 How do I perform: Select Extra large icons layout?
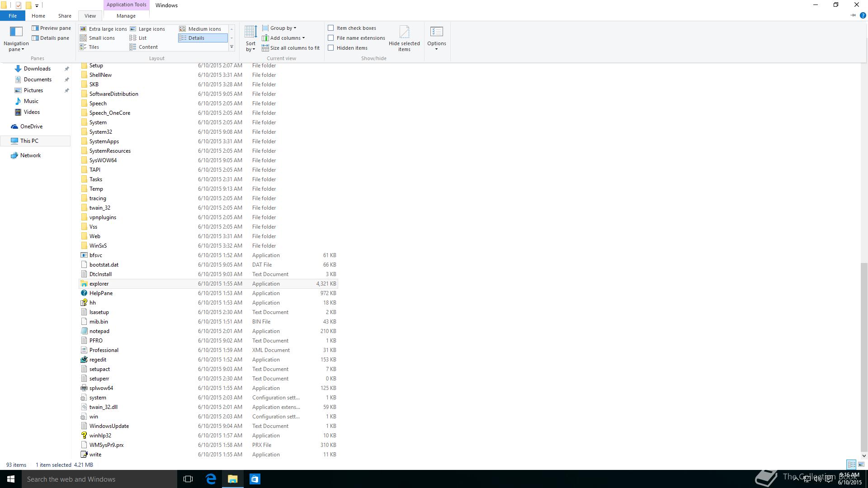pos(103,29)
